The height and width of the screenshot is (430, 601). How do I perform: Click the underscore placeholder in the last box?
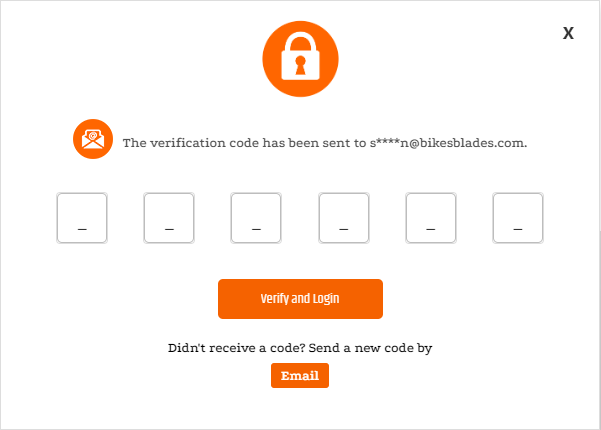pyautogui.click(x=518, y=229)
